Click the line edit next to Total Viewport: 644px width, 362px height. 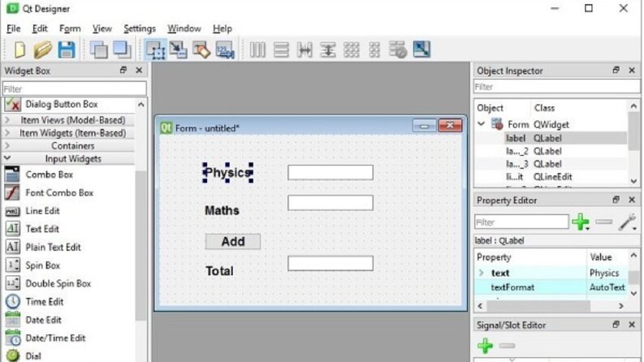click(x=331, y=263)
